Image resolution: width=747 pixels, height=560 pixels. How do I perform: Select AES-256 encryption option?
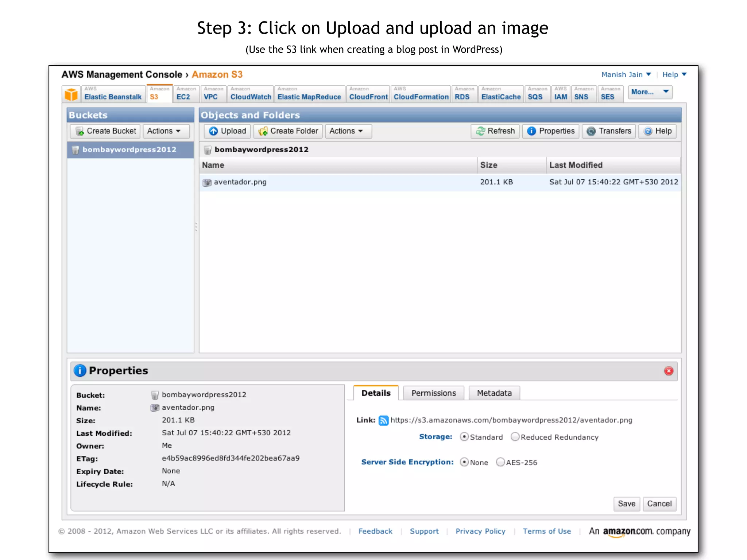tap(500, 462)
